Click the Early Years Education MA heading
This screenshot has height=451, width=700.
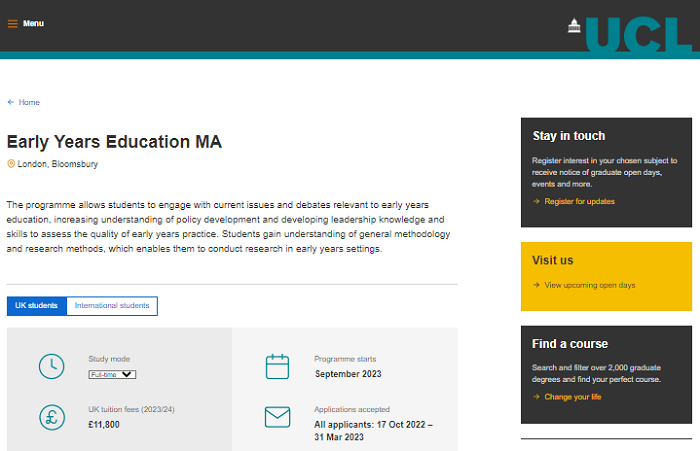tap(114, 142)
